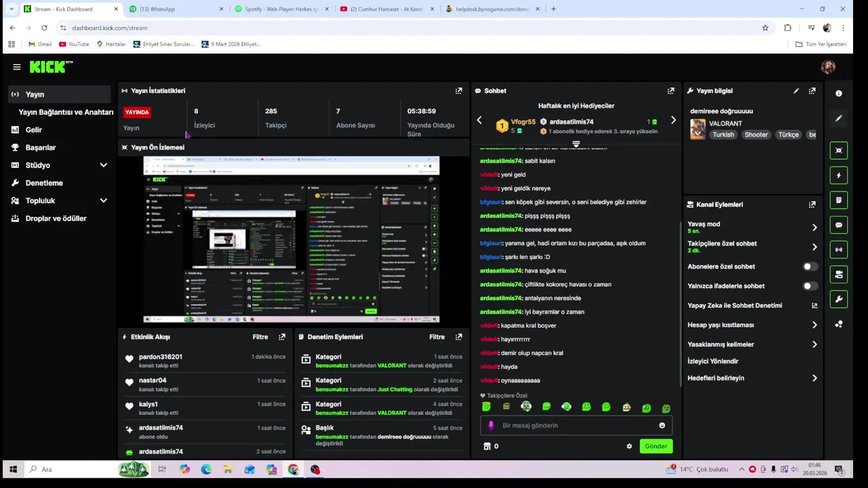Pop out the Kanal Eylemleri panel

pos(812,205)
